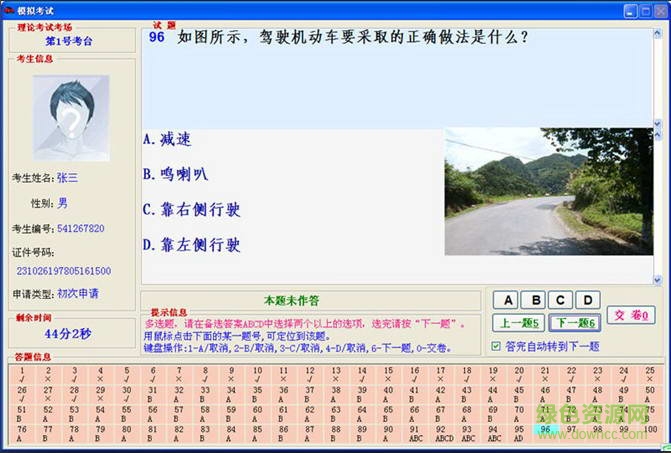671x453 pixels.
Task: Toggle 答完自动转到下一题 checkbox
Action: click(x=496, y=346)
